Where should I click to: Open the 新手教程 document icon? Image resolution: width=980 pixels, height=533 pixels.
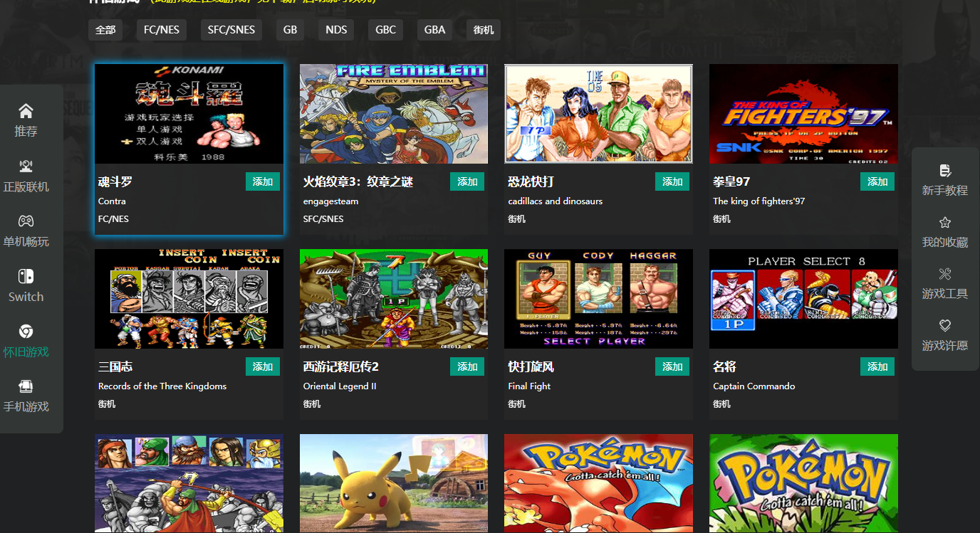coord(945,170)
